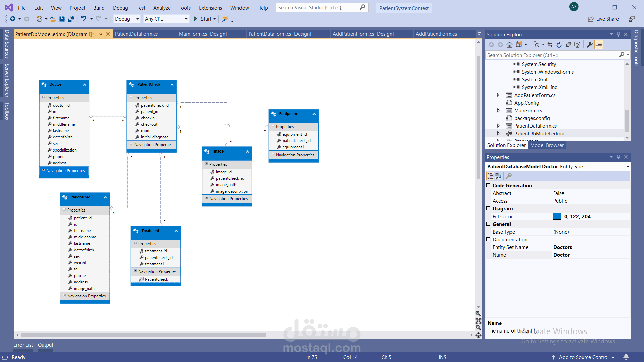Switch Properties grid to Alphabetical sort
Screen dimensions: 644x362
tap(499, 176)
